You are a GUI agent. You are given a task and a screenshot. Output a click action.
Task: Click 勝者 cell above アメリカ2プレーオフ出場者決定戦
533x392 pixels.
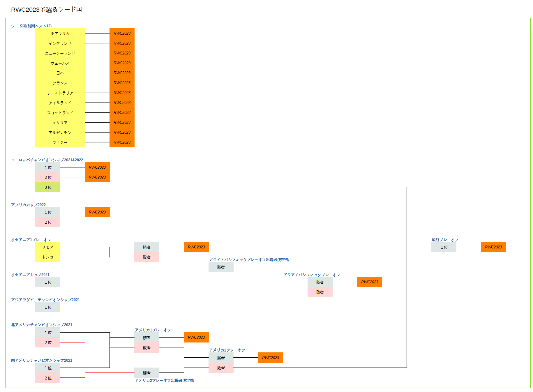point(147,372)
